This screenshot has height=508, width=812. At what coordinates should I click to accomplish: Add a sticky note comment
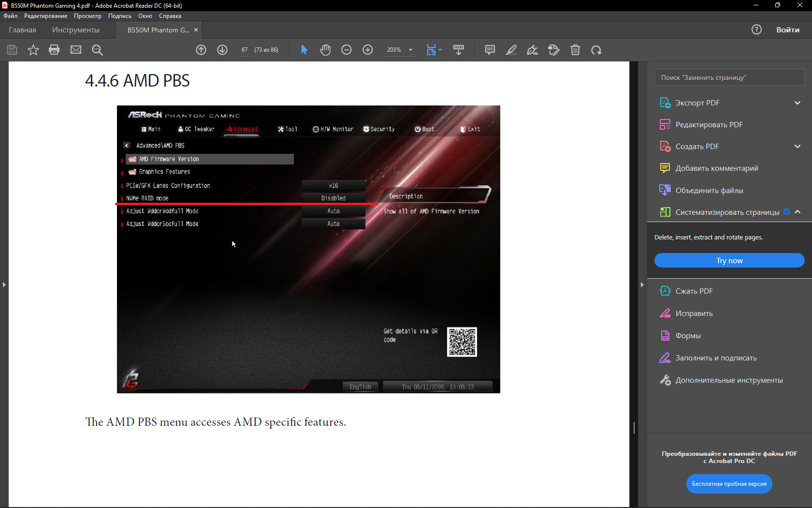pyautogui.click(x=490, y=50)
